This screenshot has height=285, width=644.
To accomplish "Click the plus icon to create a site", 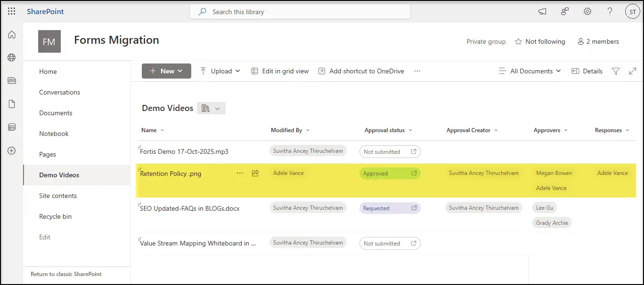I will 11,150.
